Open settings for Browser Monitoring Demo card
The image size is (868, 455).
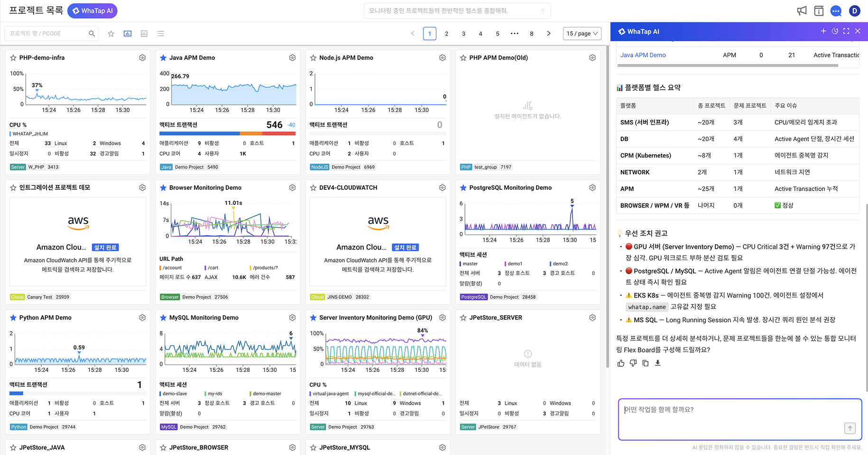[x=292, y=188]
